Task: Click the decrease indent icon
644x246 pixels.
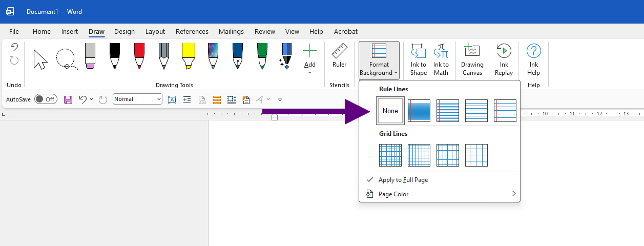Action: tap(187, 99)
